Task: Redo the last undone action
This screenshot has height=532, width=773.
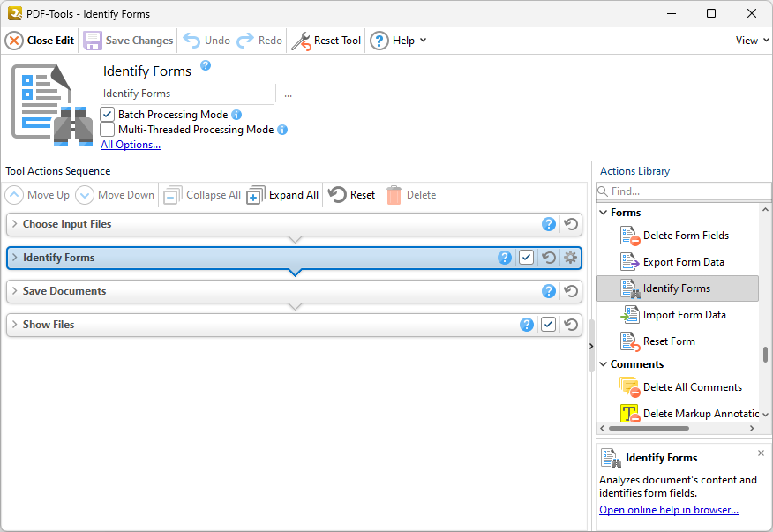Action: 259,41
